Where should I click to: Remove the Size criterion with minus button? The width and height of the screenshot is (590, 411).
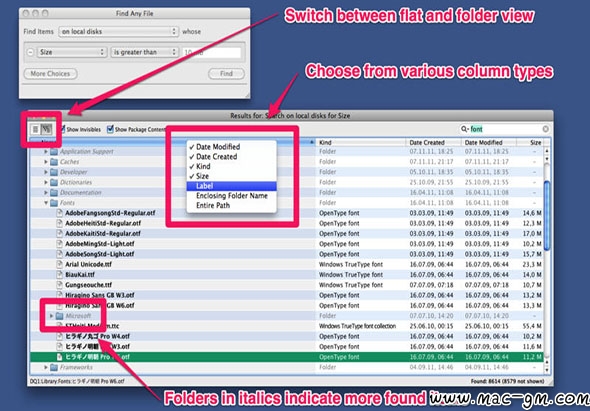(30, 52)
